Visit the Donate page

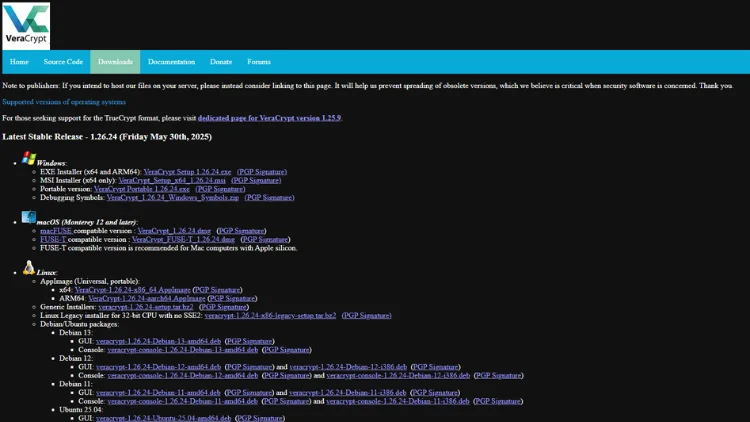(221, 62)
